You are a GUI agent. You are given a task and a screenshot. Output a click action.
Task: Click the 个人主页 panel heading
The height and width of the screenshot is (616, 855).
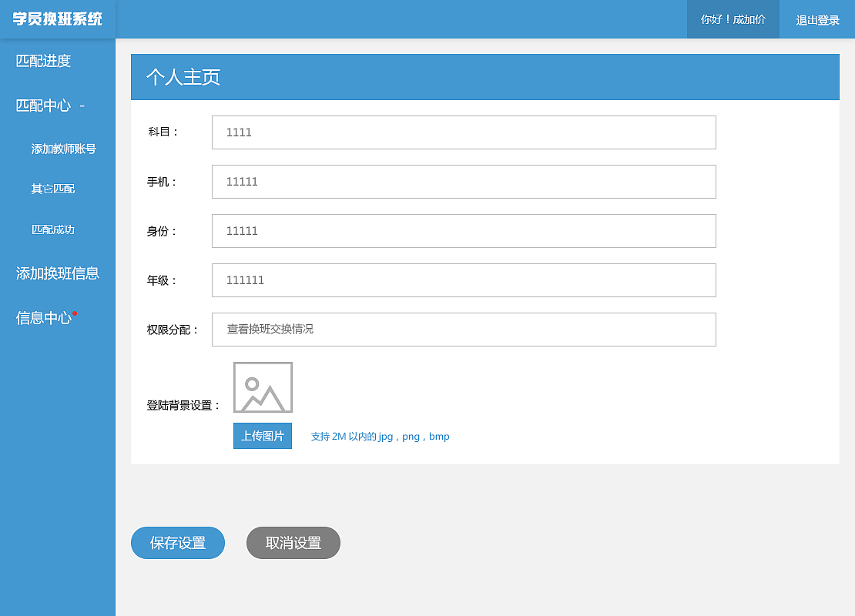[183, 77]
